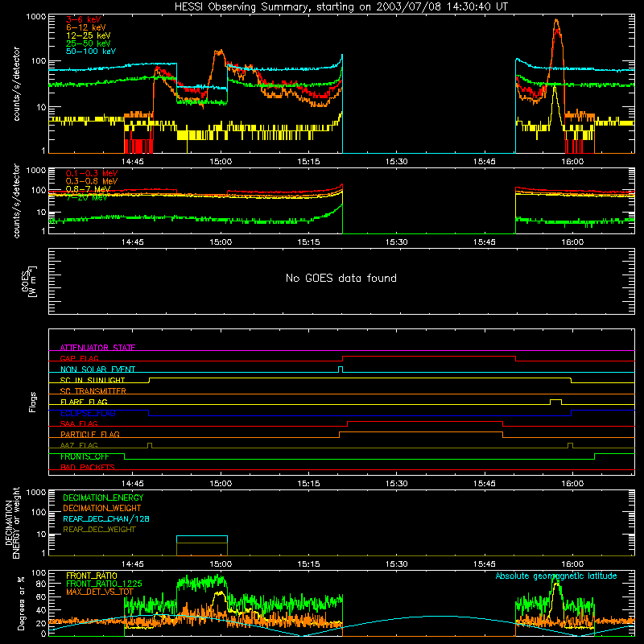The image size is (644, 644).
Task: Select the GAP_FLAG label
Action: 79,358
